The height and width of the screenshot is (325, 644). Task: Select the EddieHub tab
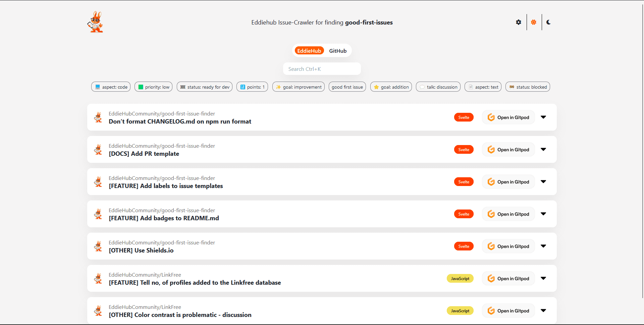pos(309,51)
